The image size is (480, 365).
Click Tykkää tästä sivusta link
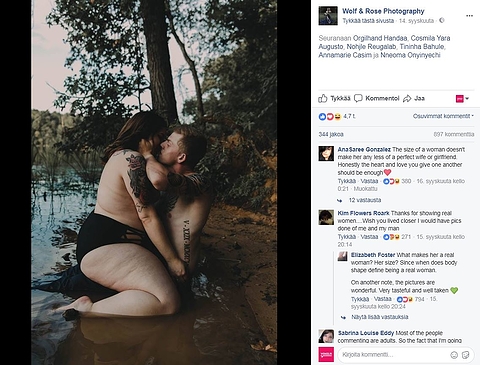click(x=368, y=21)
